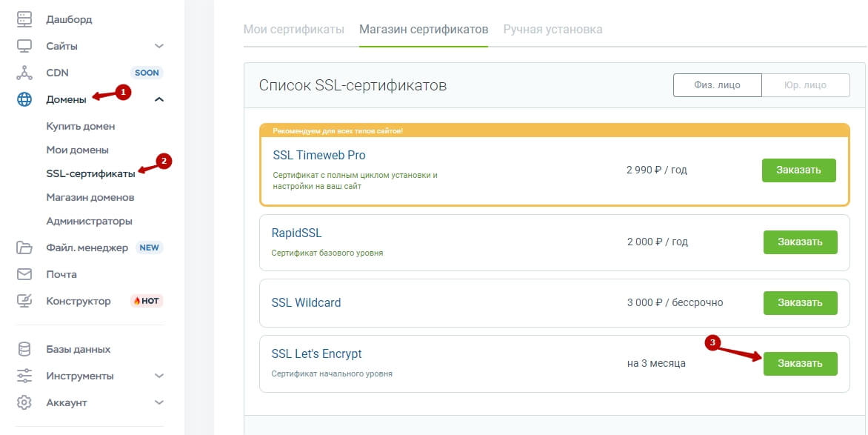This screenshot has width=868, height=435.
Task: Click the Инструменты sliders icon
Action: tap(24, 376)
